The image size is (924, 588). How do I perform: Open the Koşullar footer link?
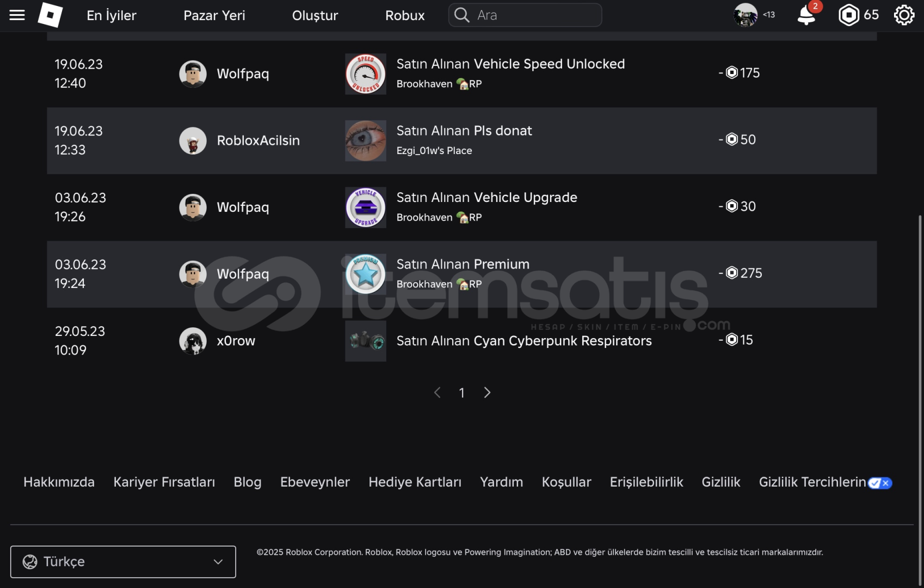[566, 482]
